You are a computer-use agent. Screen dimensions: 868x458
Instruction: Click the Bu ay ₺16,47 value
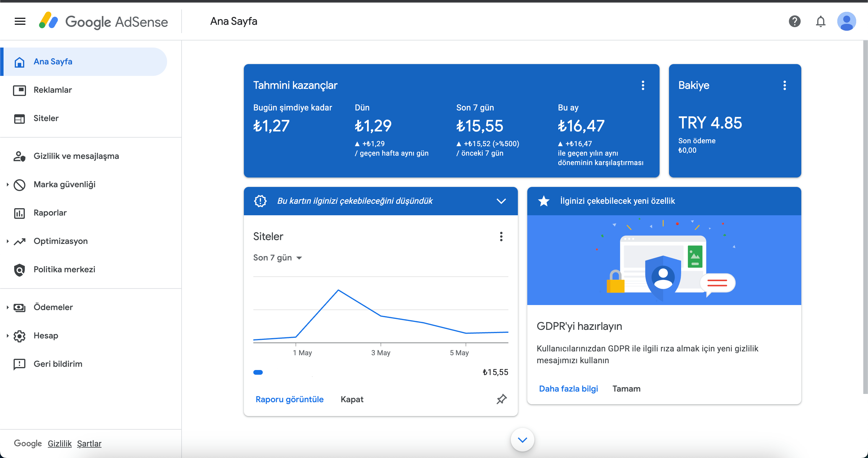(x=581, y=126)
